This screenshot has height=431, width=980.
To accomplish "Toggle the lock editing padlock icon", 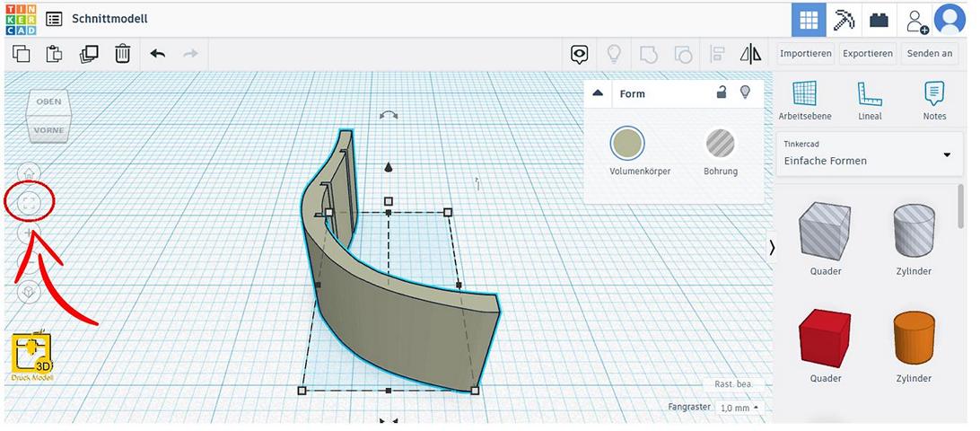I will coord(721,92).
